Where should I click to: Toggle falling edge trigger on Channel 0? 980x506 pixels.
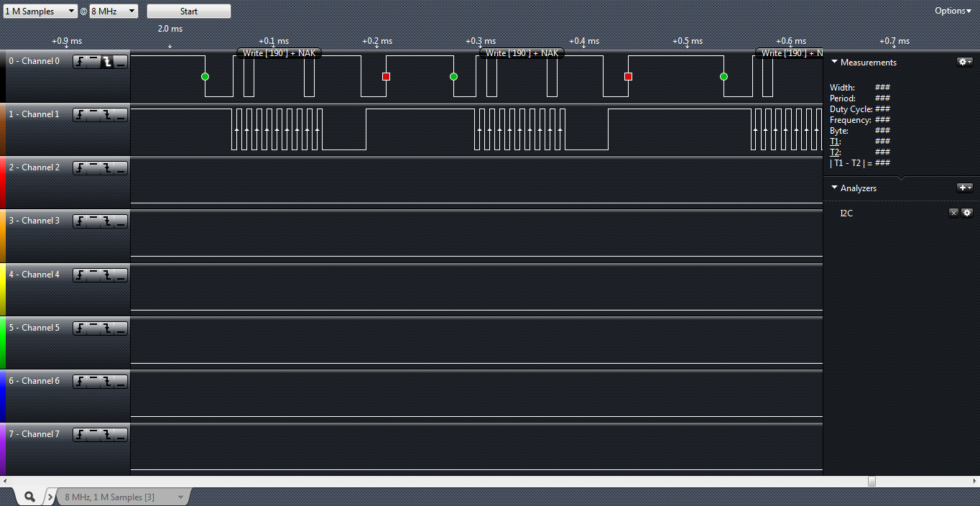[x=107, y=62]
